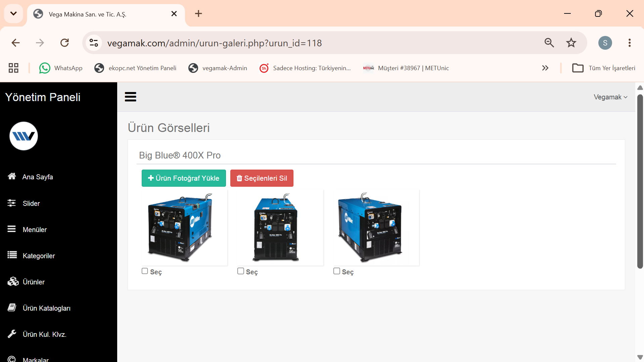Click the zoom magnifier icon in address bar
644x362 pixels.
tap(549, 43)
